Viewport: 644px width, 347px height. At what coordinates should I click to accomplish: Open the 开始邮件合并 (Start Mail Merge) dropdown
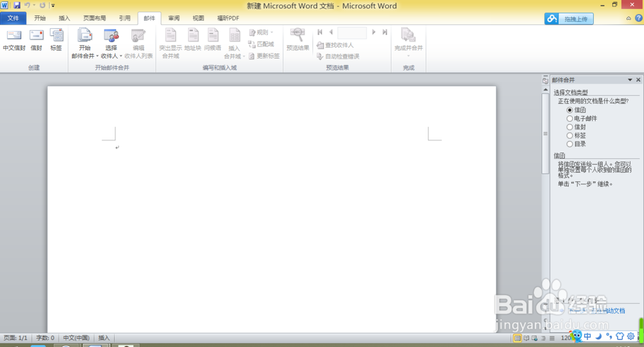84,44
